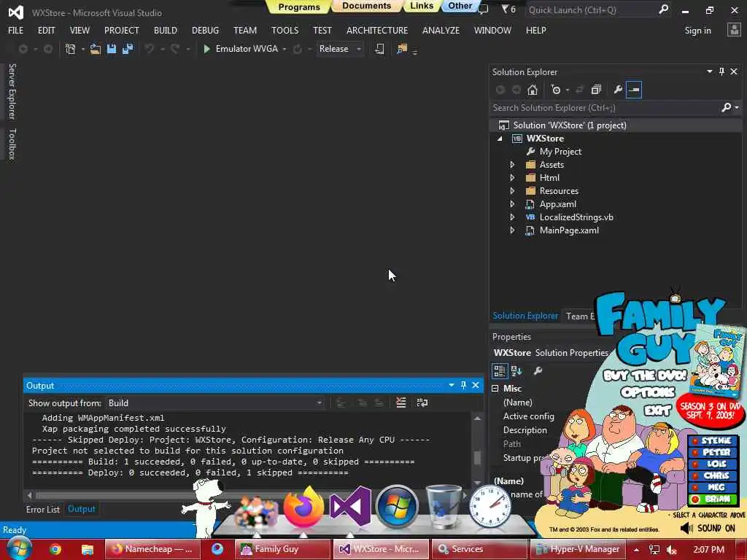This screenshot has width=747, height=560.
Task: Toggle Word Wrap in Output panel
Action: point(422,402)
